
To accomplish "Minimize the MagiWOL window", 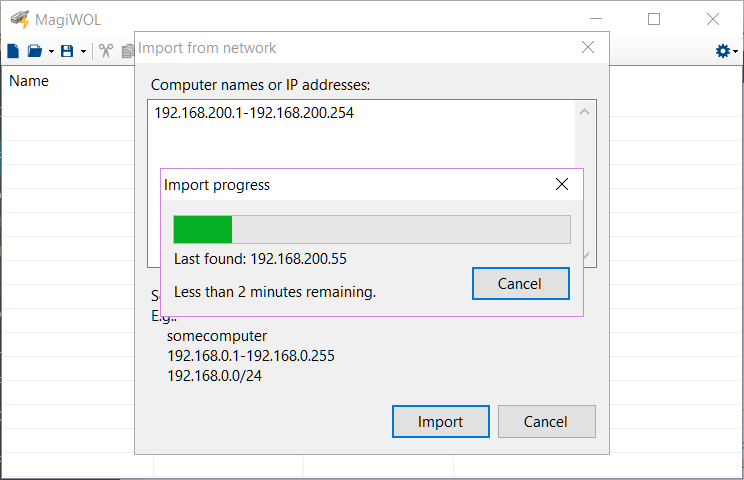I will pyautogui.click(x=596, y=19).
